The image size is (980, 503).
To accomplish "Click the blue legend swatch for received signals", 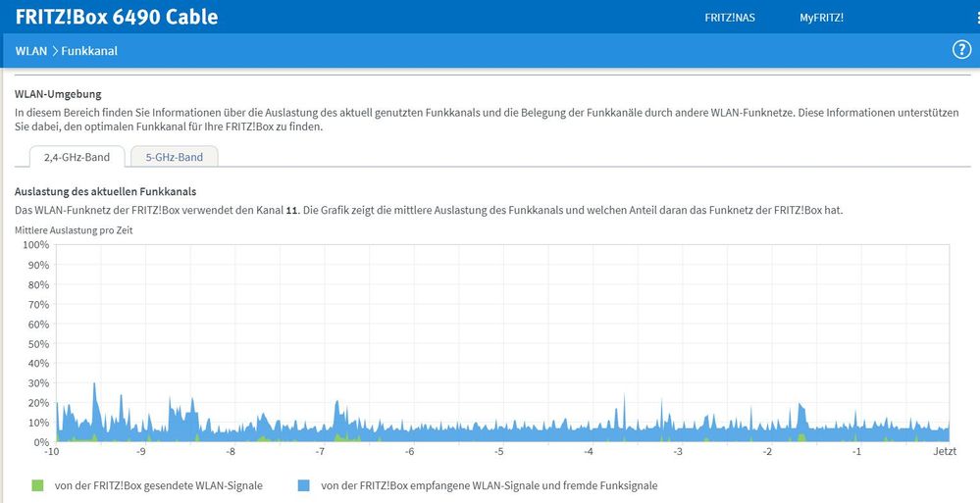I will [x=304, y=485].
